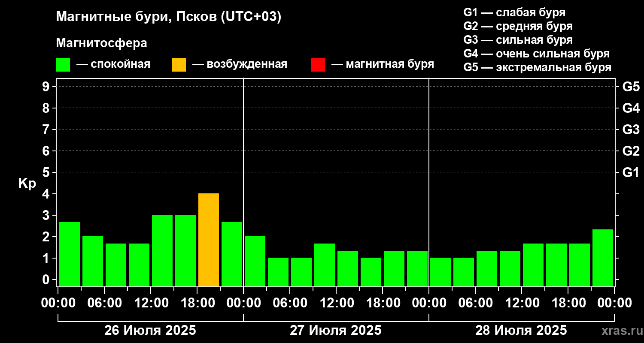Click the '1' value on the Kp axis

point(47,258)
